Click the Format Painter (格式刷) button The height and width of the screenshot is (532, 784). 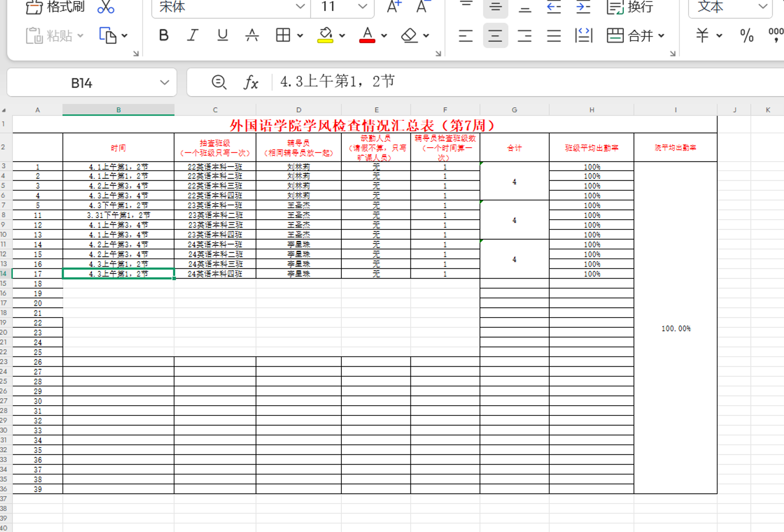(55, 7)
